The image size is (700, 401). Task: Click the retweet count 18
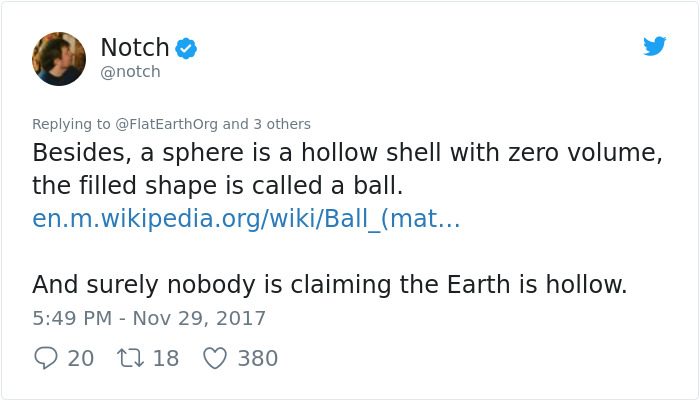tap(165, 358)
